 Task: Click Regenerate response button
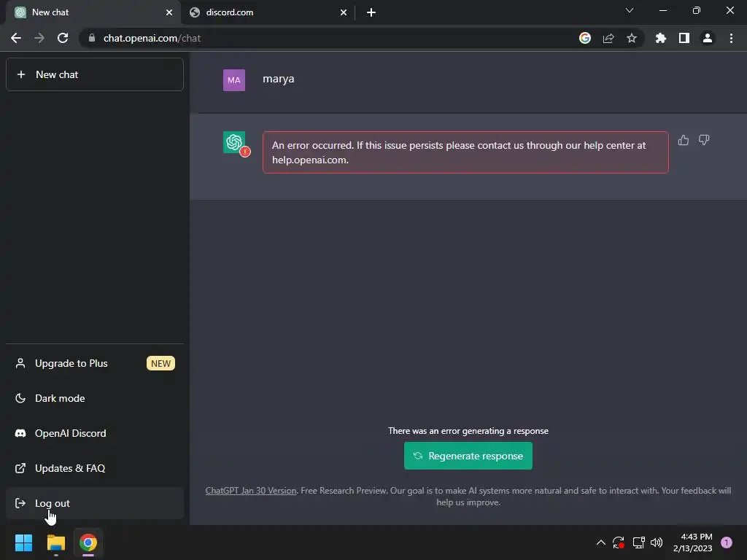[468, 456]
